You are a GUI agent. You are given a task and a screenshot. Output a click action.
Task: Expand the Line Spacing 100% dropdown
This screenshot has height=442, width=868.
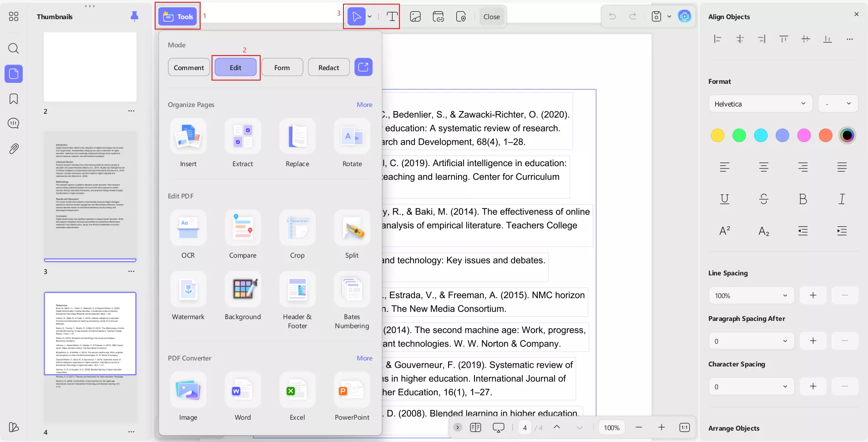tap(751, 295)
